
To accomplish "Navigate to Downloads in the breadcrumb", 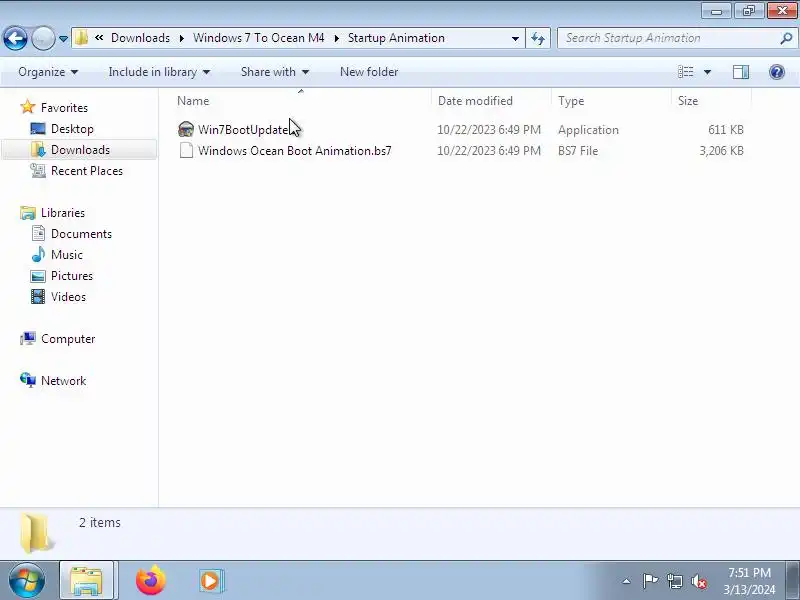I will pyautogui.click(x=140, y=38).
